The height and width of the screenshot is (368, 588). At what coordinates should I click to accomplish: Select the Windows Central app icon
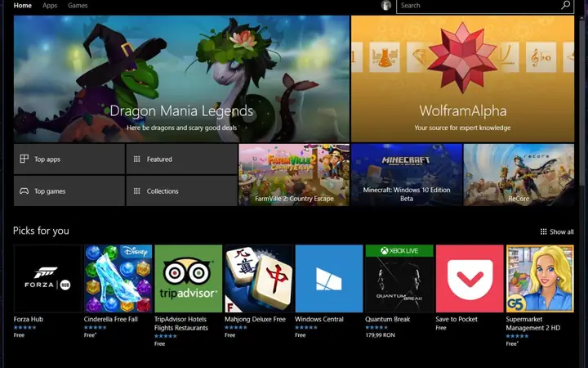pos(328,278)
